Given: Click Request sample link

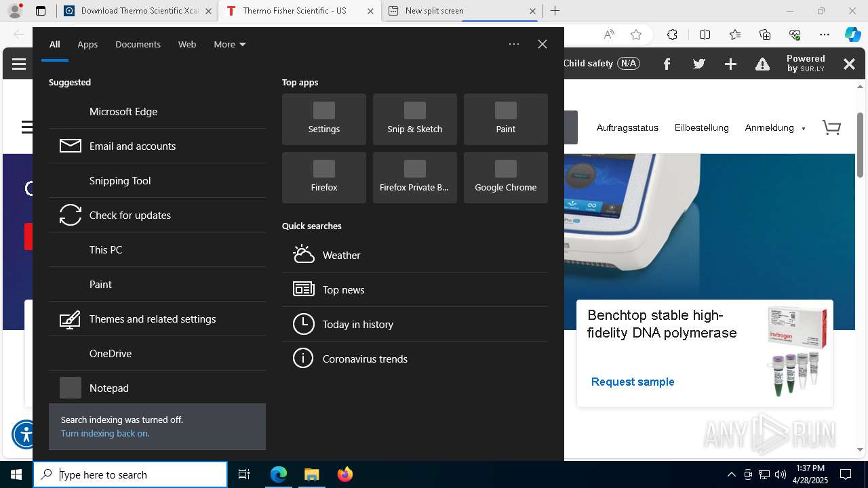Looking at the screenshot, I should click(x=633, y=382).
